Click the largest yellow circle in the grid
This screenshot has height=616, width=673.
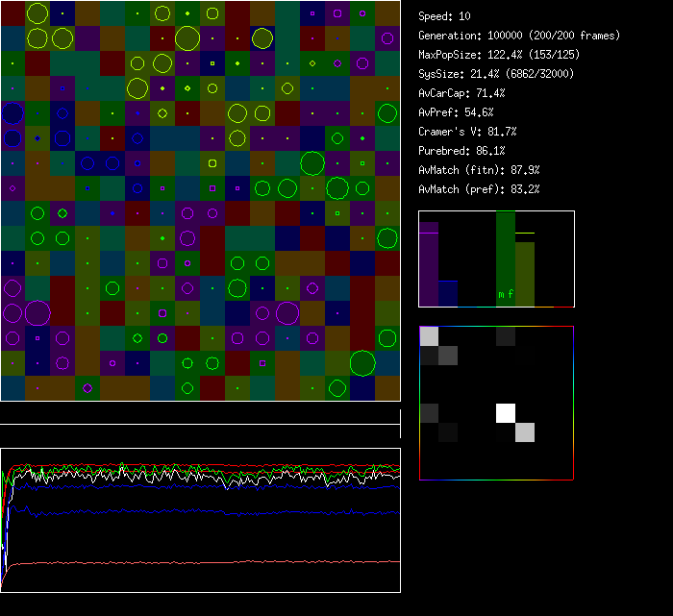[x=187, y=38]
